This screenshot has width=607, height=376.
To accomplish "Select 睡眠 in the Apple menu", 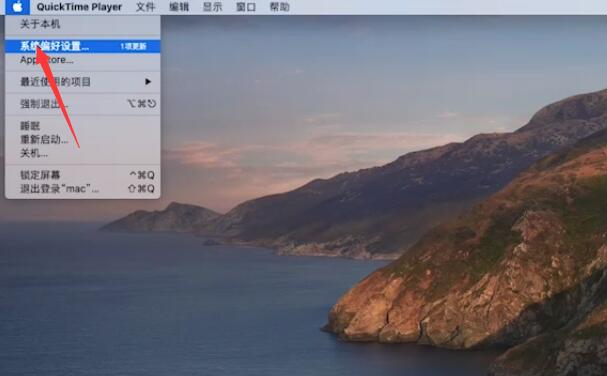I will point(83,126).
